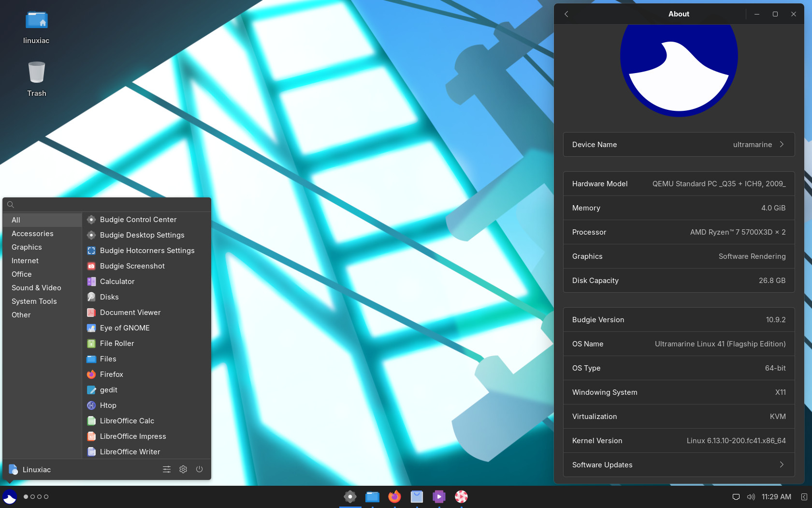Image resolution: width=812 pixels, height=508 pixels.
Task: Open LibreOffice Calc
Action: (x=146, y=421)
